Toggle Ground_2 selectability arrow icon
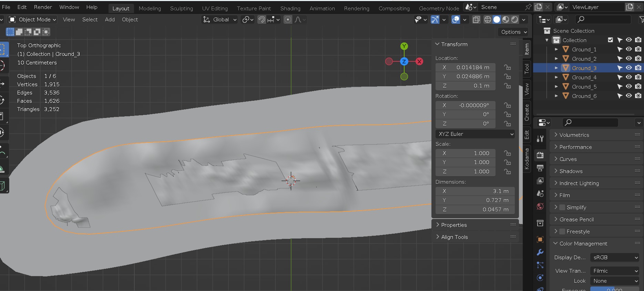The image size is (644, 291). point(620,59)
